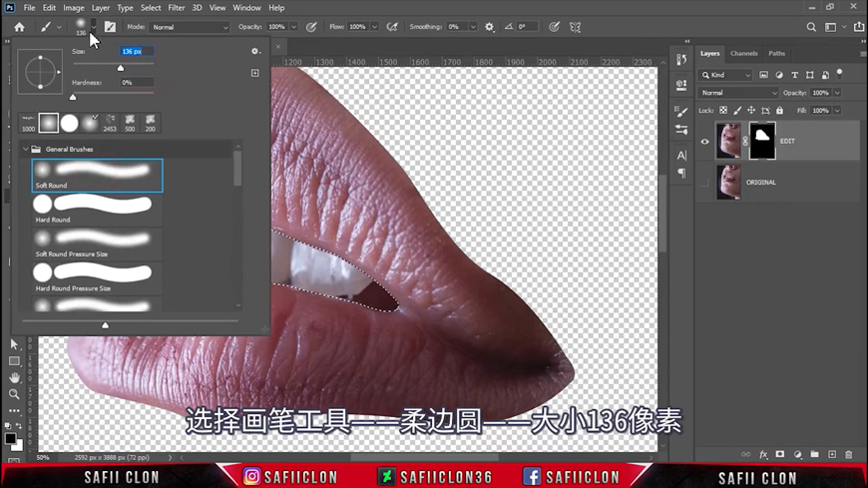This screenshot has width=868, height=488.
Task: Click the lock transparent pixels icon
Action: [723, 111]
